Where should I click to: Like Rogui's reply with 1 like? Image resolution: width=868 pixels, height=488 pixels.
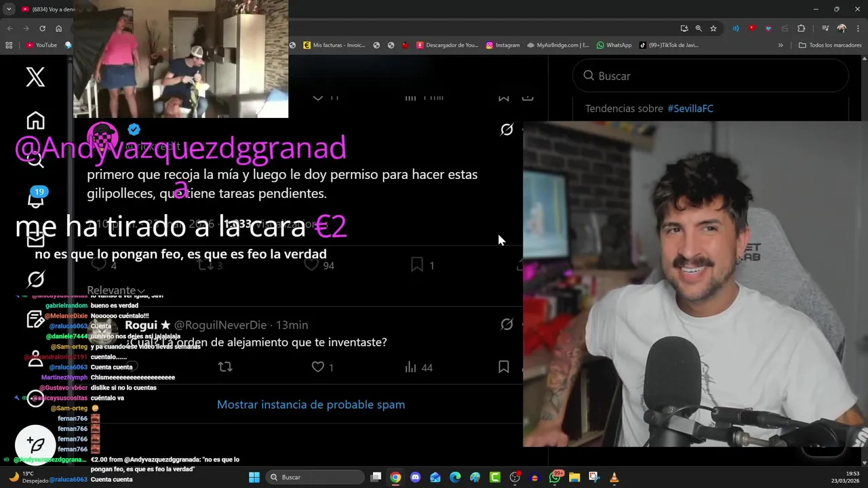(322, 367)
